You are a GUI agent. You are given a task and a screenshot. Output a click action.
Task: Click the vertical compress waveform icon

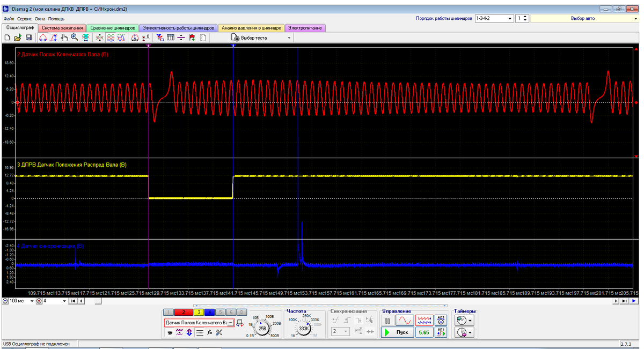(99, 38)
